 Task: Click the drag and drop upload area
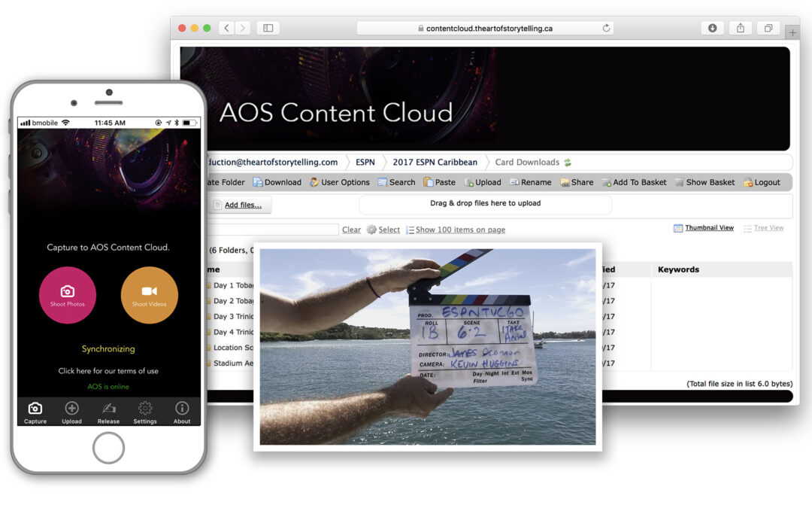(x=485, y=204)
